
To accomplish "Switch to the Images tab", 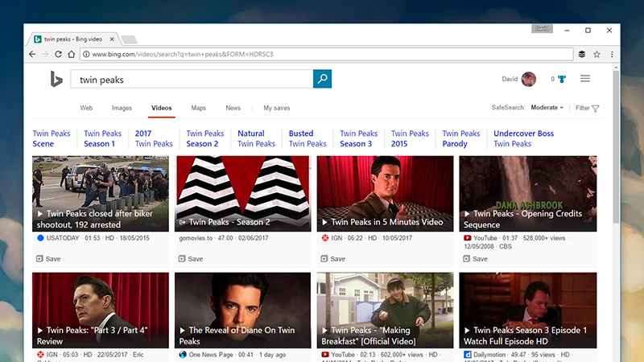I will [x=122, y=108].
